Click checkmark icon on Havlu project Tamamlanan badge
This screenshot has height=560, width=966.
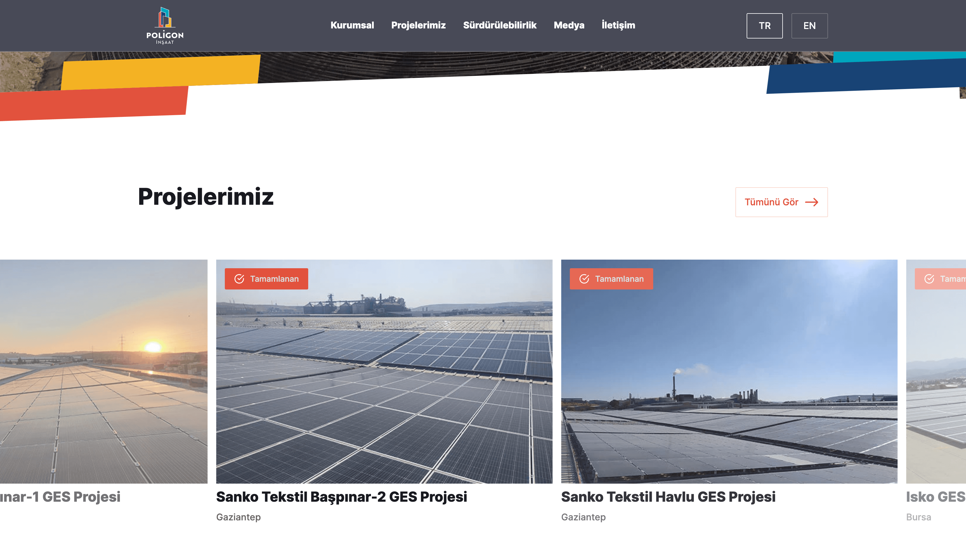[x=584, y=279]
